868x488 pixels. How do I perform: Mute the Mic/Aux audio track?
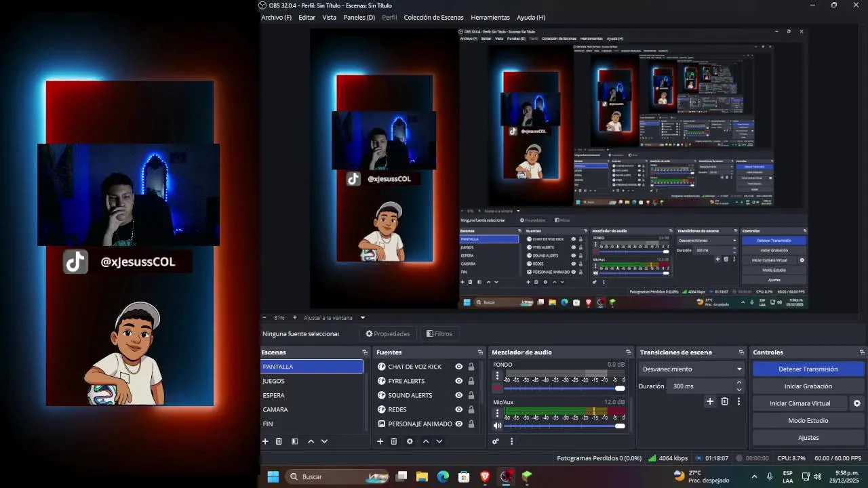(x=497, y=426)
